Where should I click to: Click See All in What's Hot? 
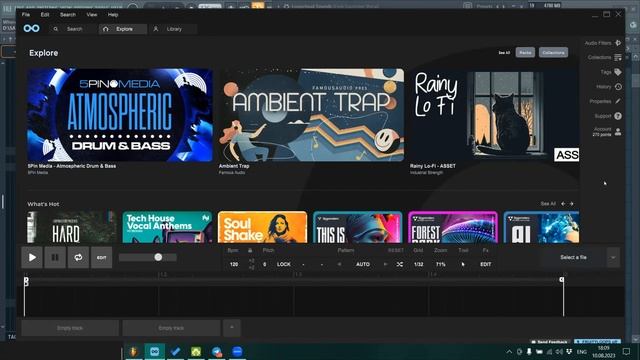point(548,204)
